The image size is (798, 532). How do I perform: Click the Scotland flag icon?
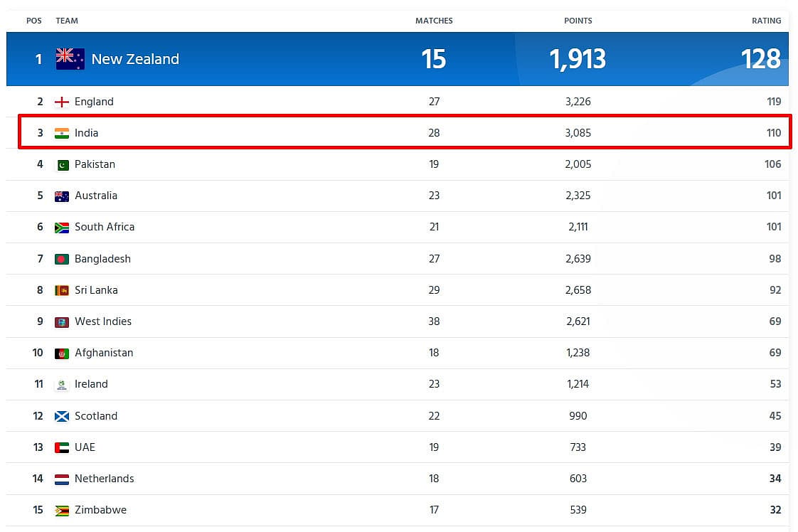click(x=62, y=417)
